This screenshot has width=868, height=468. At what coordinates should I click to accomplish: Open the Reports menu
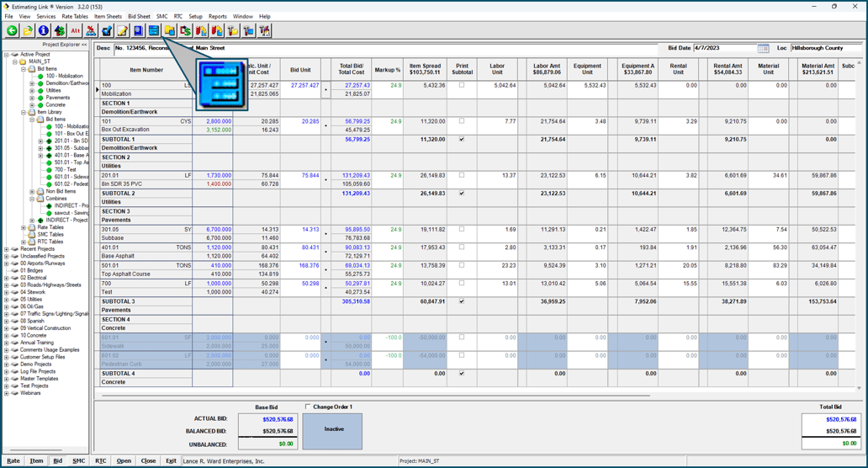click(x=218, y=16)
